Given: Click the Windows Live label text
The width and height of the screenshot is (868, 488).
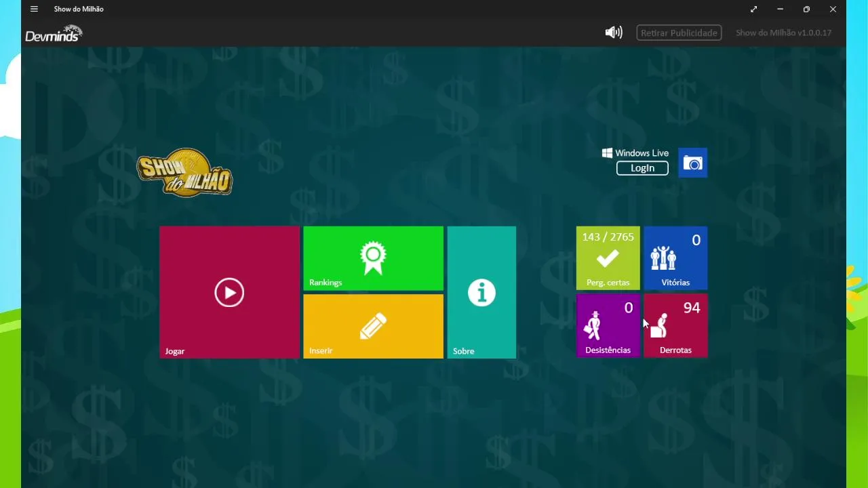Looking at the screenshot, I should coord(642,153).
